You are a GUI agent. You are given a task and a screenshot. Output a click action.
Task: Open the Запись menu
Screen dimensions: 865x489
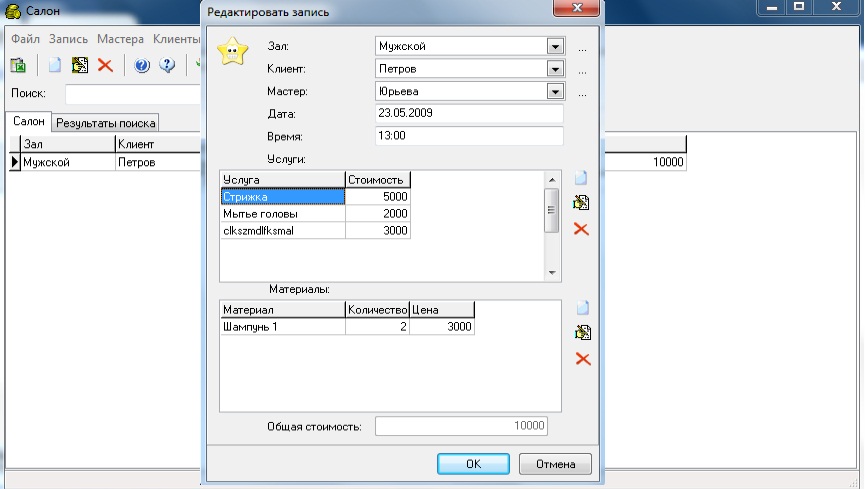tap(68, 39)
